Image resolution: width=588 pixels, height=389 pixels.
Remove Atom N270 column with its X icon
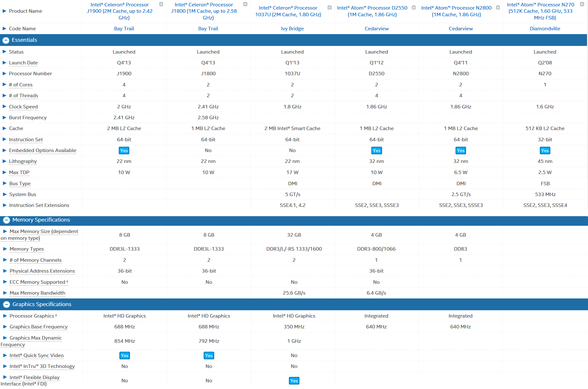[x=582, y=4]
